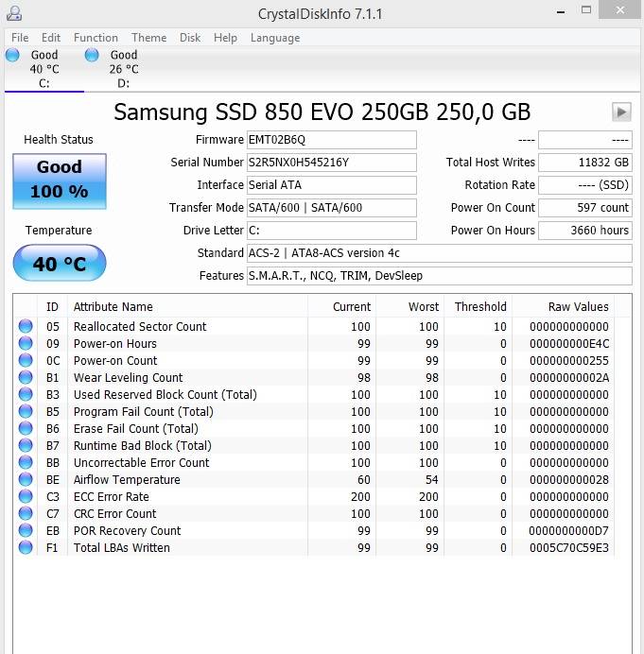The image size is (644, 654).
Task: Select the D: drive tab
Action: pos(124,69)
